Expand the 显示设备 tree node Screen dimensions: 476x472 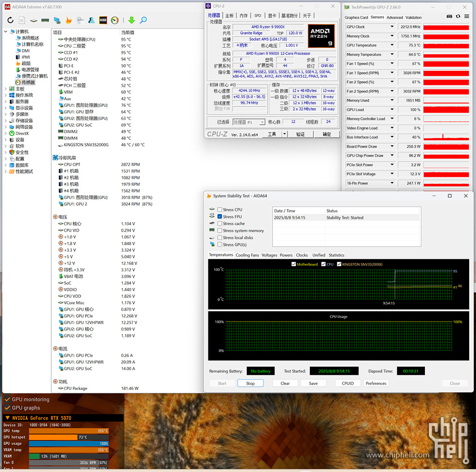pos(5,108)
